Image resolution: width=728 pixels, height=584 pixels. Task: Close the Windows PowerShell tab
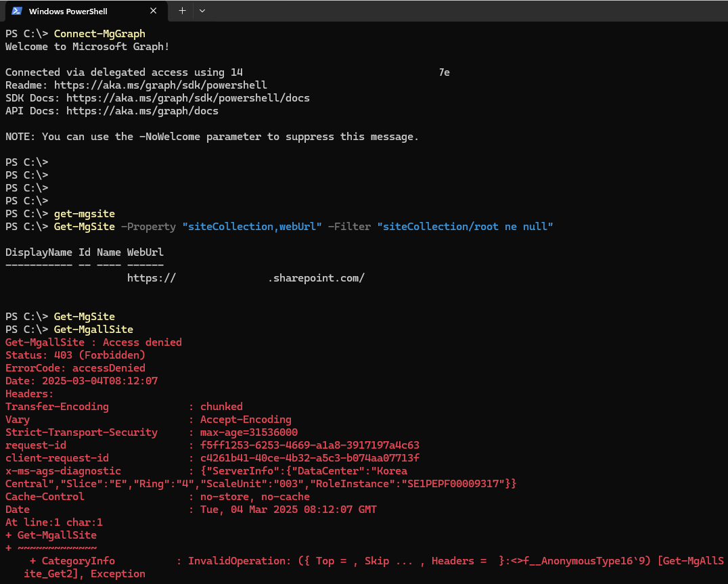coord(153,11)
